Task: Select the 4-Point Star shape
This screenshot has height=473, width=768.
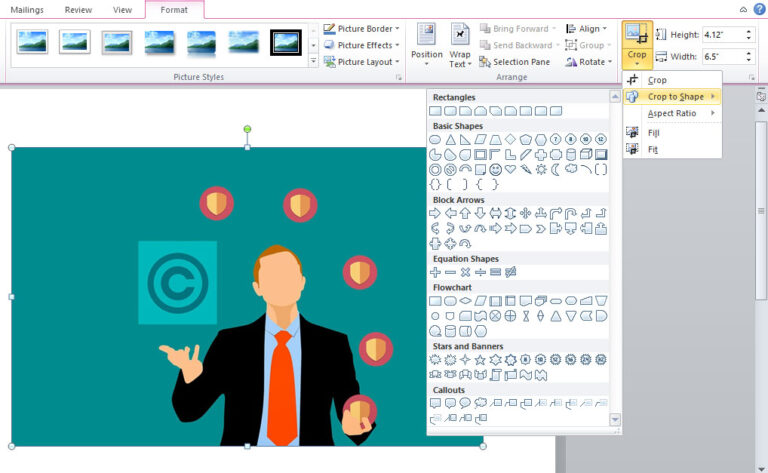Action: pos(465,360)
